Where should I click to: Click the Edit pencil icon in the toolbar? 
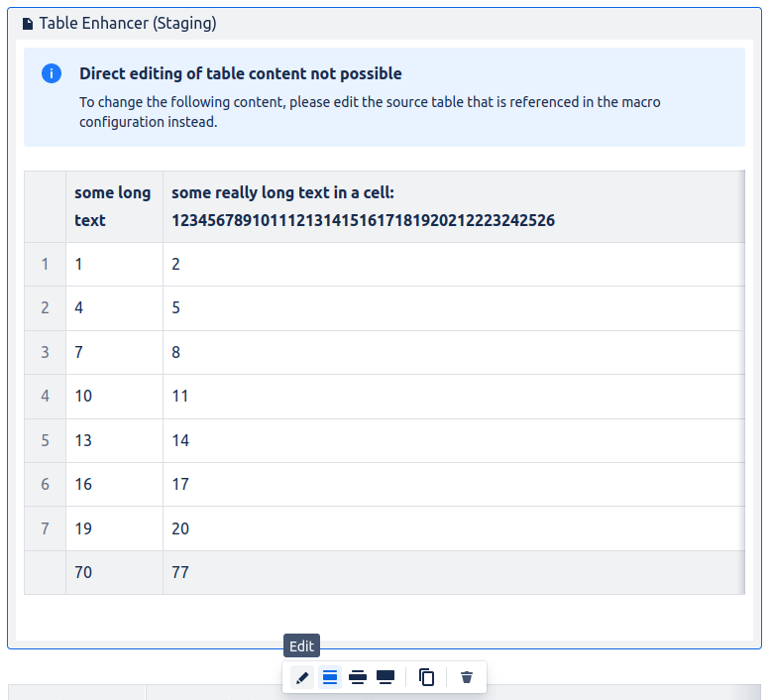click(x=302, y=677)
